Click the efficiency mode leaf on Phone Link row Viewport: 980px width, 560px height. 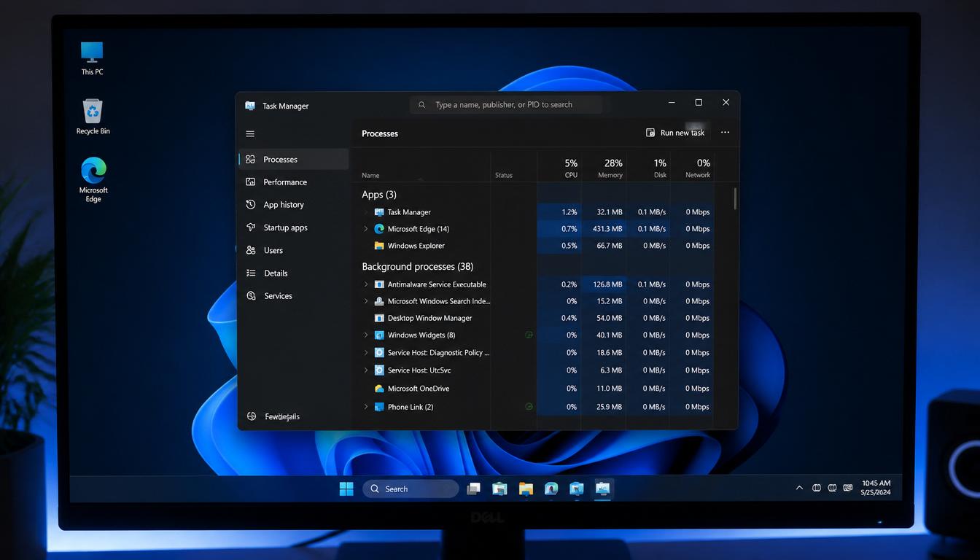pos(529,407)
